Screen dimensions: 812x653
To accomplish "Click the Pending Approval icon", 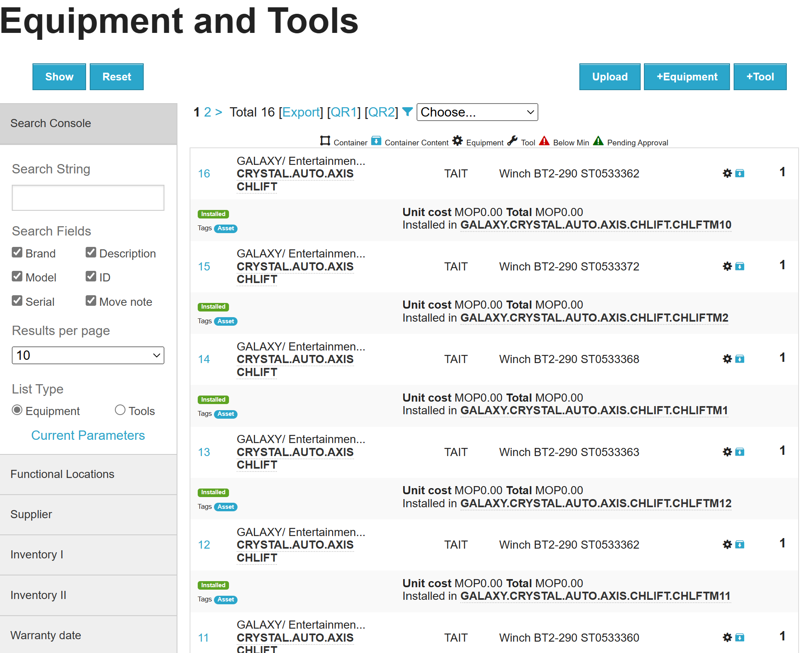I will click(598, 141).
